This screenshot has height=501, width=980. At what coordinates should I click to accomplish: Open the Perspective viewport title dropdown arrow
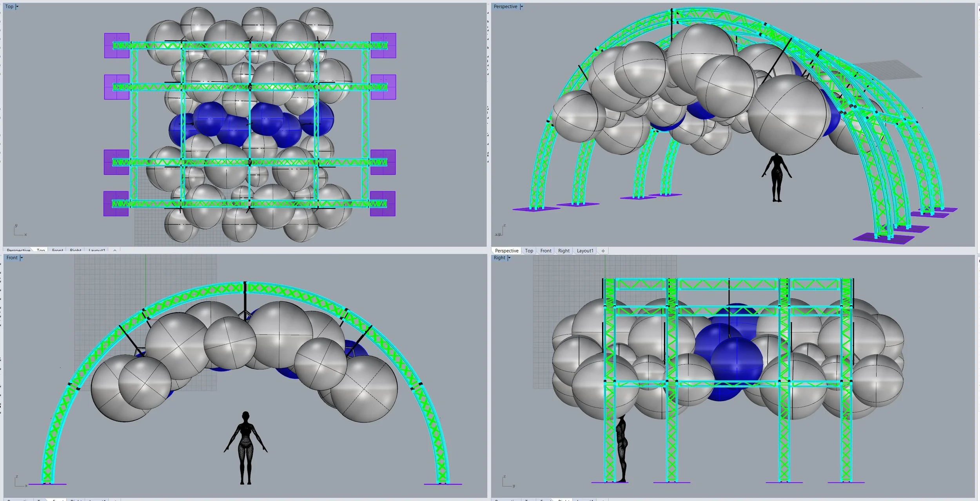tap(522, 7)
